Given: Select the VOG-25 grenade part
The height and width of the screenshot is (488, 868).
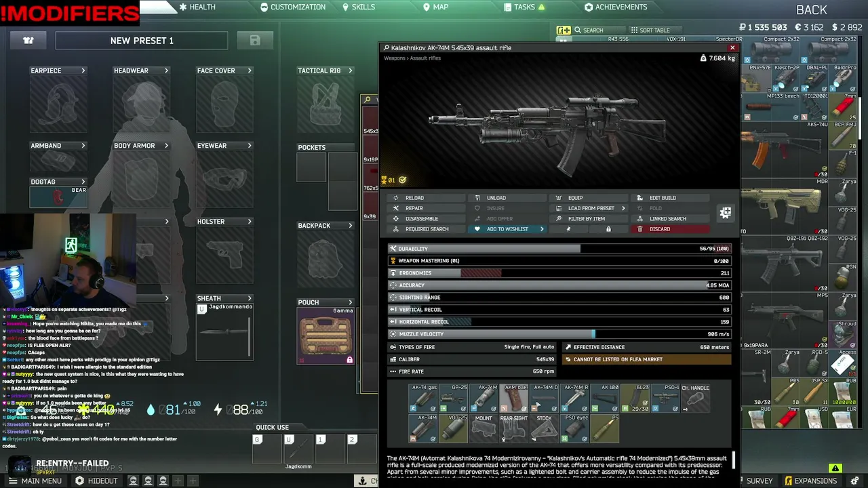Looking at the screenshot, I should pos(453,429).
